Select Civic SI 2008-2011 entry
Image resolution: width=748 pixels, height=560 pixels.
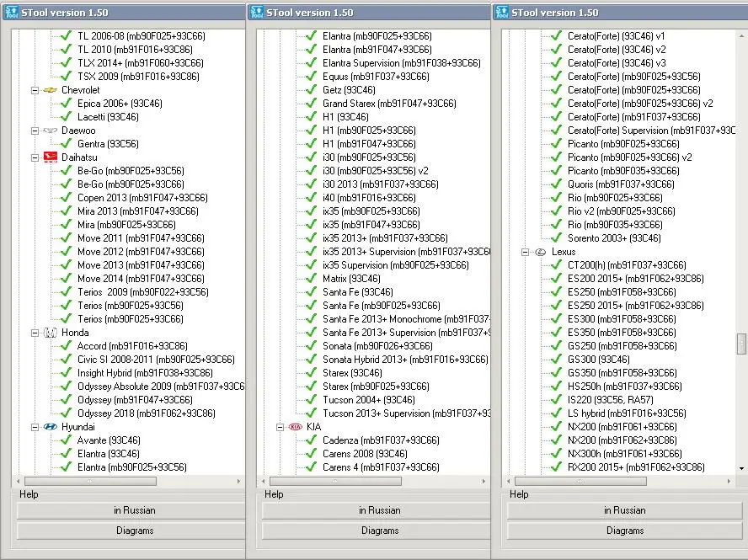point(156,360)
